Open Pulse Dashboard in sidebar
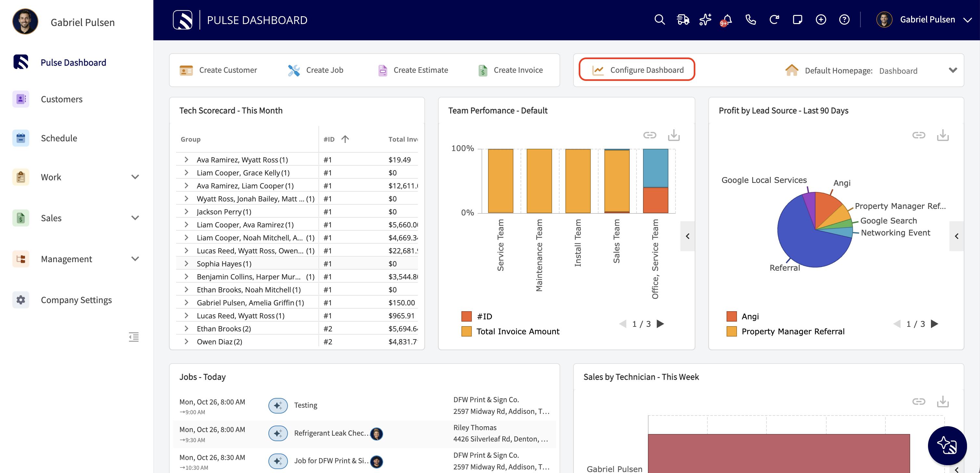Screen dimensions: 980x473 click(x=73, y=62)
